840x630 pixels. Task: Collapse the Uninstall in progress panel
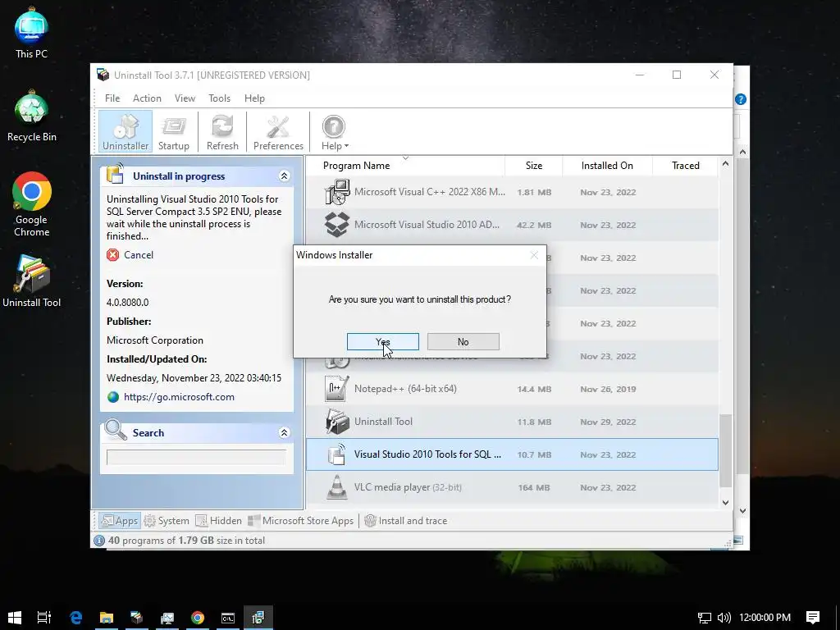284,176
